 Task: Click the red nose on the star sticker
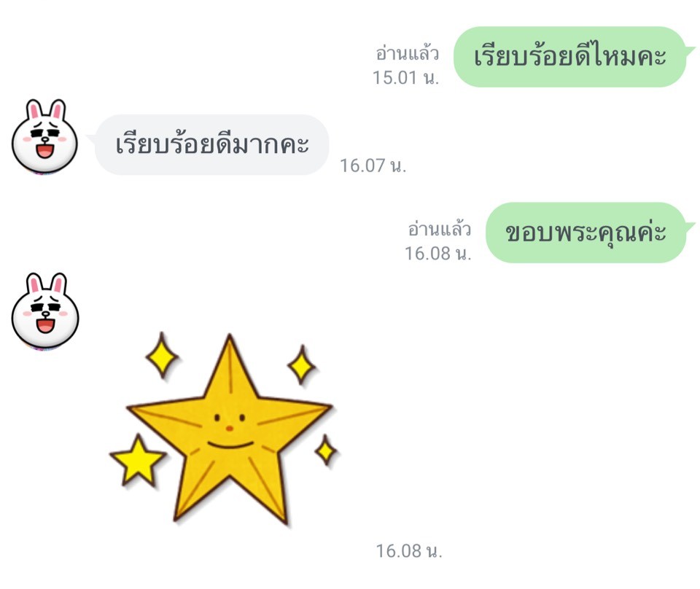coord(230,429)
